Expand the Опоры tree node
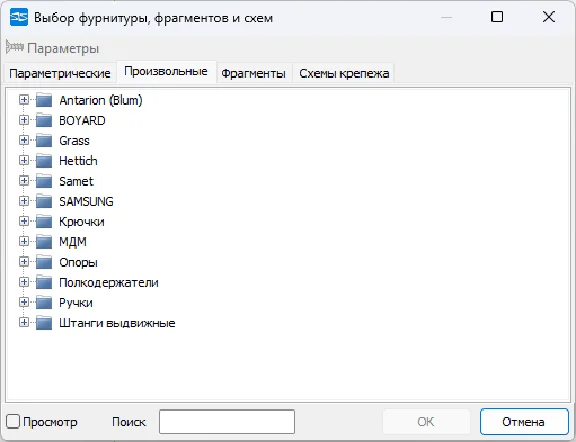Image resolution: width=576 pixels, height=442 pixels. (24, 261)
